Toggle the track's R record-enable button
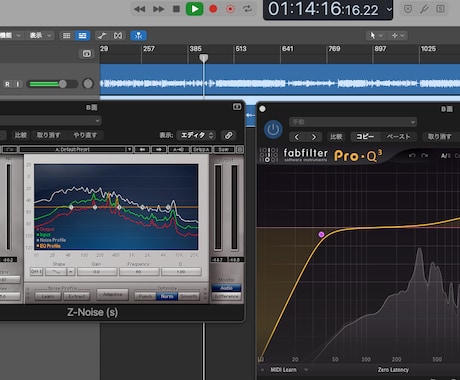The height and width of the screenshot is (380, 460). [x=7, y=84]
